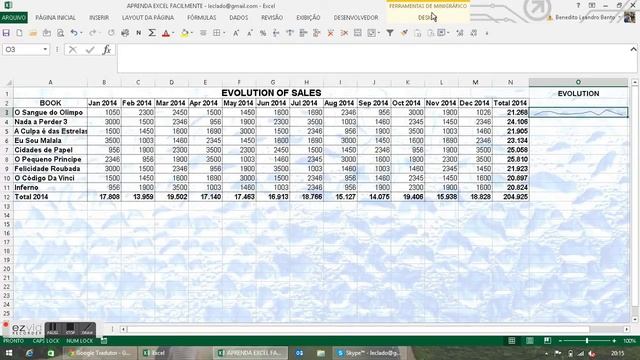Open the font color dropdown arrow
The height and width of the screenshot is (360, 640).
[173, 33]
